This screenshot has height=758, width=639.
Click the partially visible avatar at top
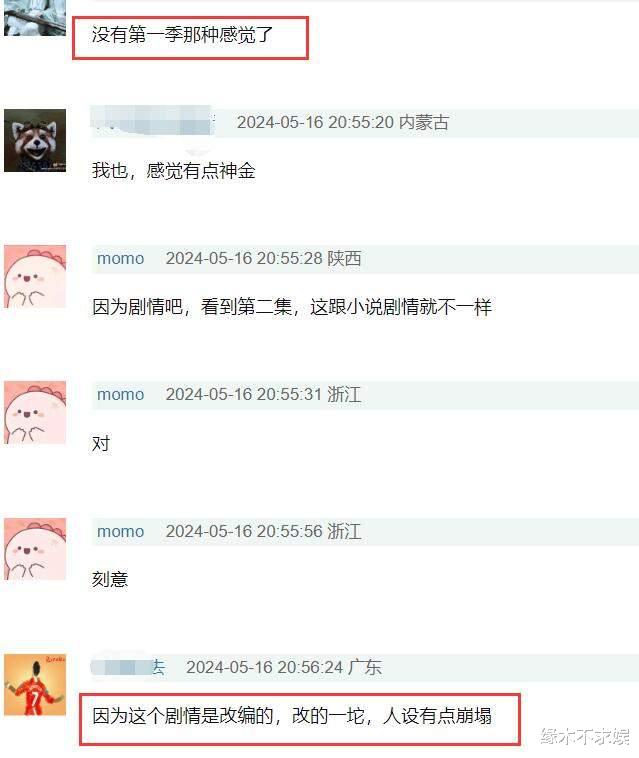35,17
